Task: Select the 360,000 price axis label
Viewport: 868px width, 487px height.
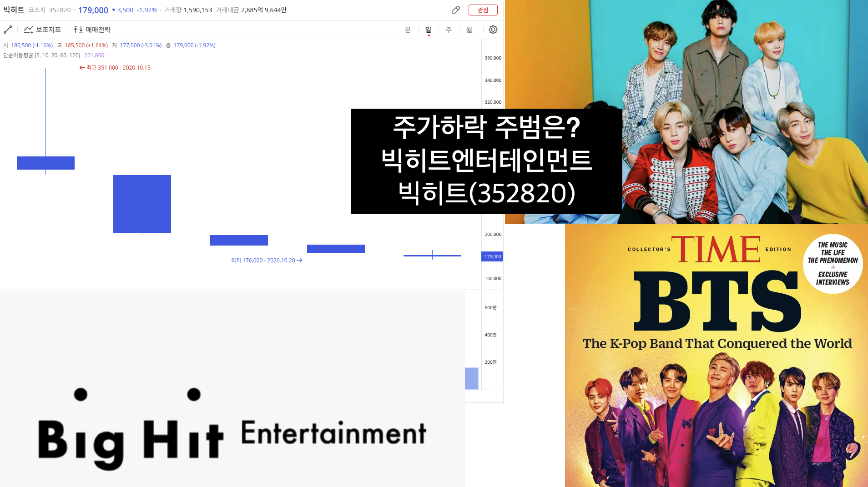Action: 493,58
